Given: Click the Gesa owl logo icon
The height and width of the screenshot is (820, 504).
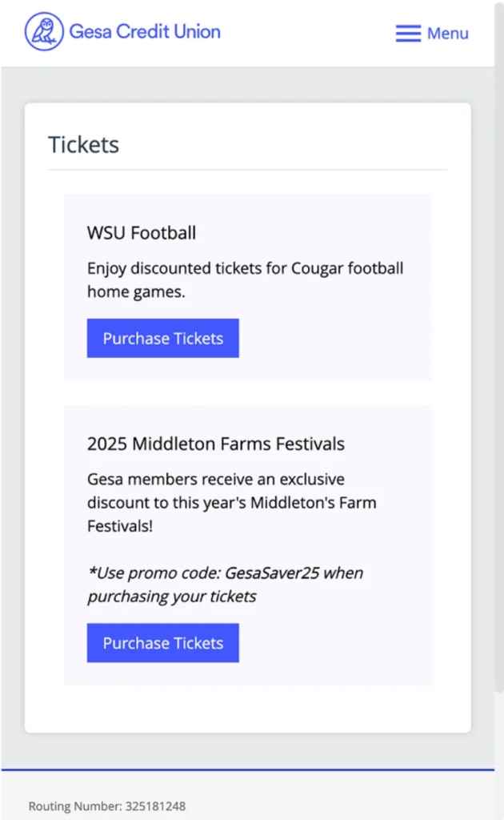Looking at the screenshot, I should (44, 32).
